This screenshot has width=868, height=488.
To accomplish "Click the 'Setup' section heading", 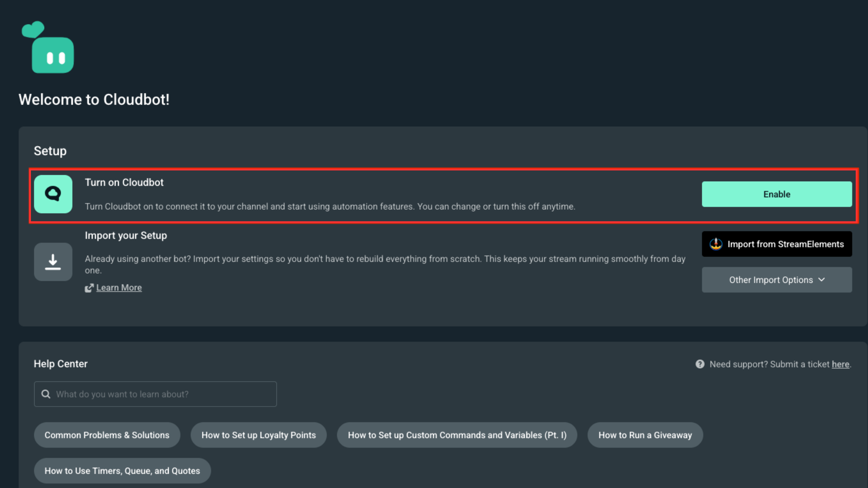I will click(50, 151).
